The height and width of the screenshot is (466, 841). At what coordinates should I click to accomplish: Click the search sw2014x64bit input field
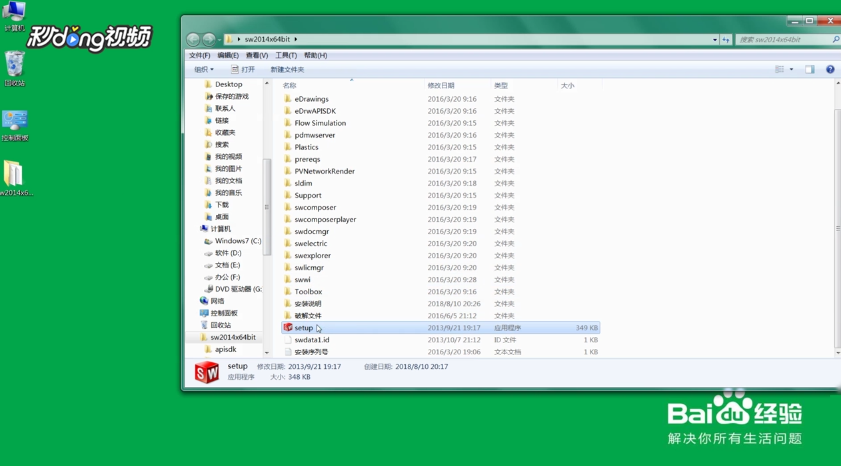783,40
